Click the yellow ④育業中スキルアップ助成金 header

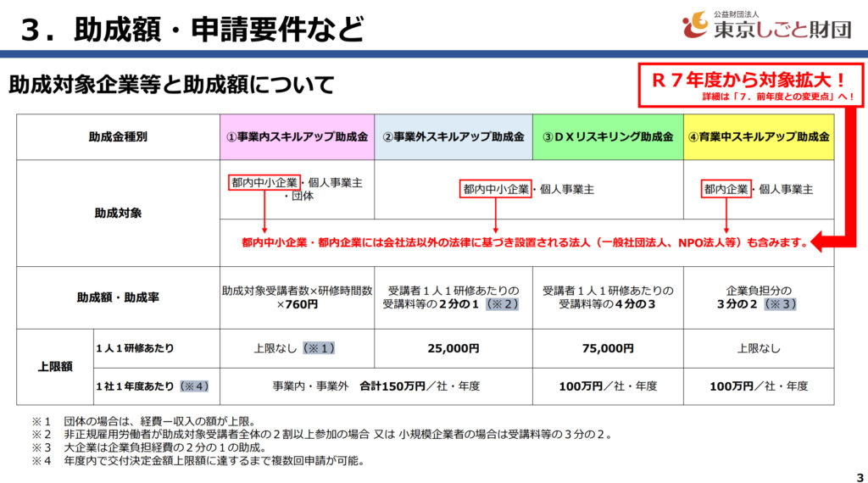(759, 136)
